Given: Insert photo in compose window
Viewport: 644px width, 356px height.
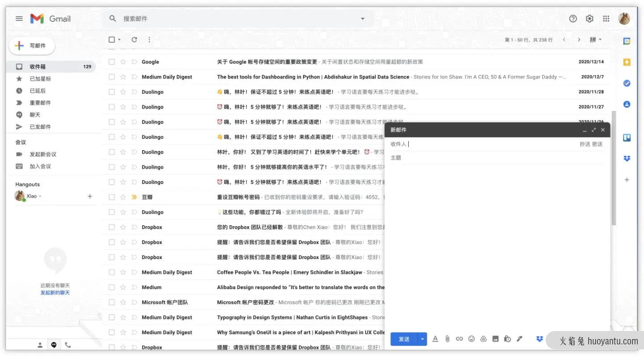Looking at the screenshot, I should point(496,339).
